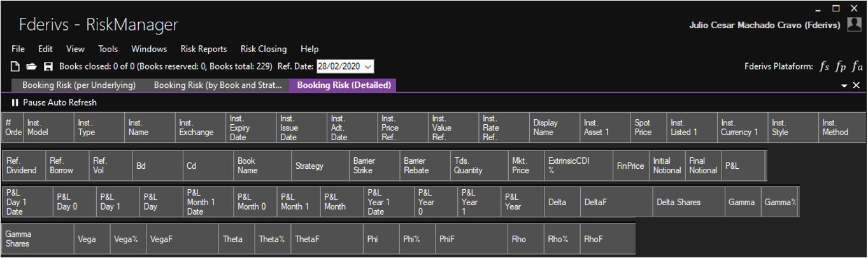Switch to Booking Risk (per Underlying) tab
Image resolution: width=868 pixels, height=258 pixels.
pos(78,85)
